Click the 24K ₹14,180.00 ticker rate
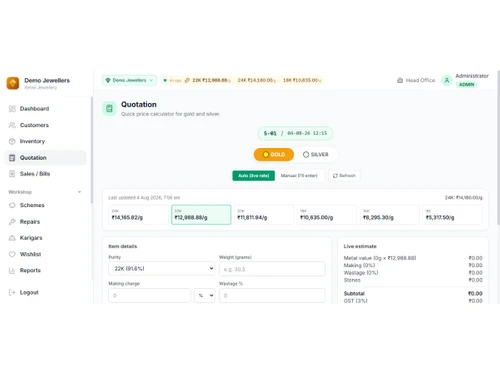Image resolution: width=500 pixels, height=375 pixels. [x=256, y=80]
